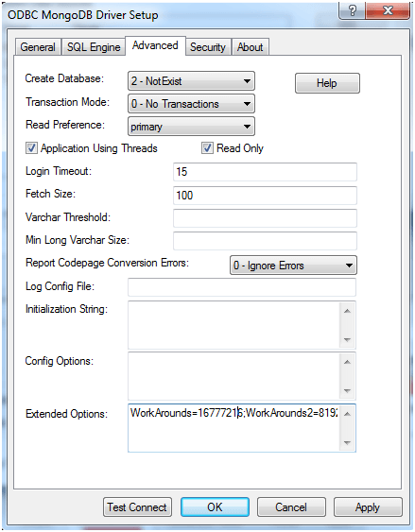
Task: Click Extended Options scroll up arrow
Action: [x=347, y=414]
